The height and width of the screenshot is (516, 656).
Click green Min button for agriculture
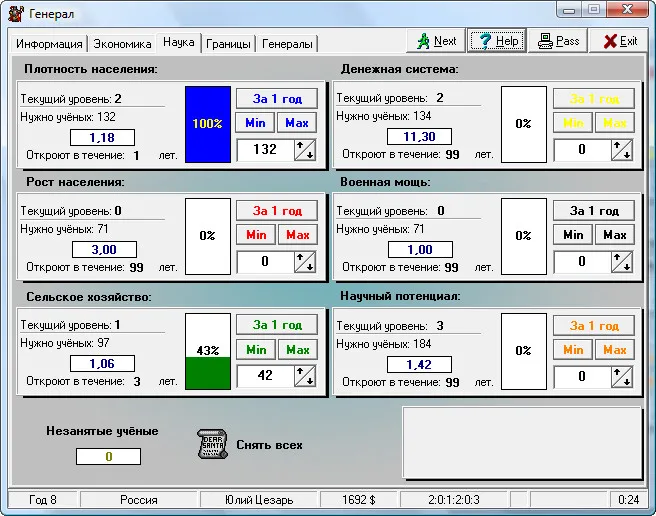[256, 349]
